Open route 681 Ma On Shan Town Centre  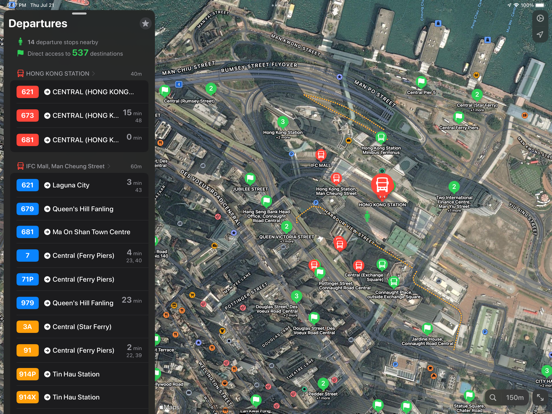pyautogui.click(x=79, y=232)
